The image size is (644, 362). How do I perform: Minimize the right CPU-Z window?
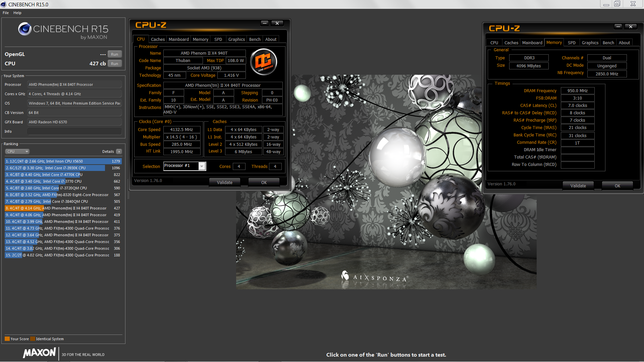618,26
